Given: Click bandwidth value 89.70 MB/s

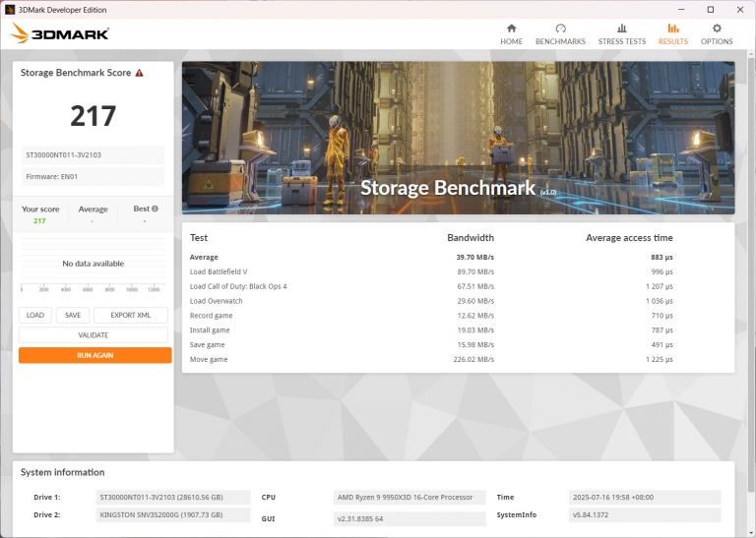Looking at the screenshot, I should click(x=475, y=271).
